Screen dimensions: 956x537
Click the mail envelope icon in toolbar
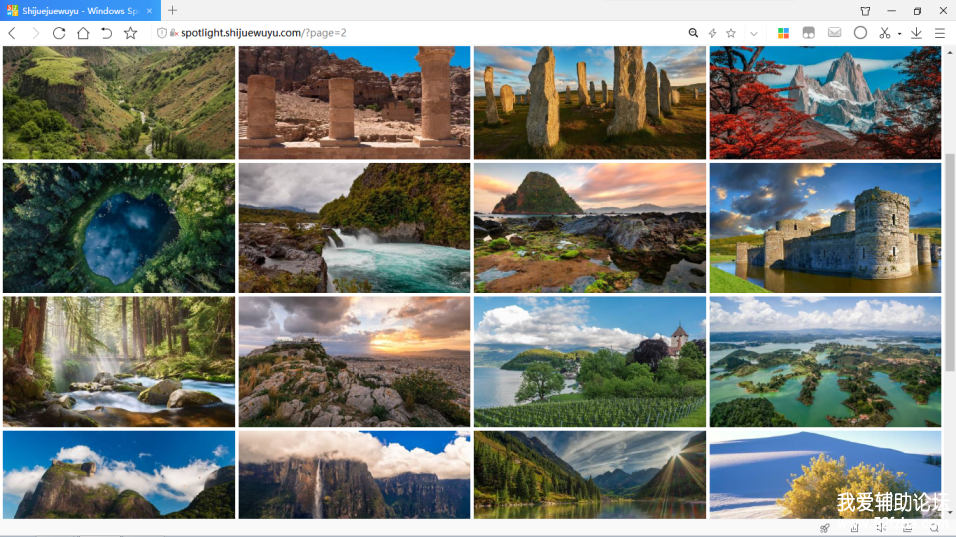(x=834, y=33)
